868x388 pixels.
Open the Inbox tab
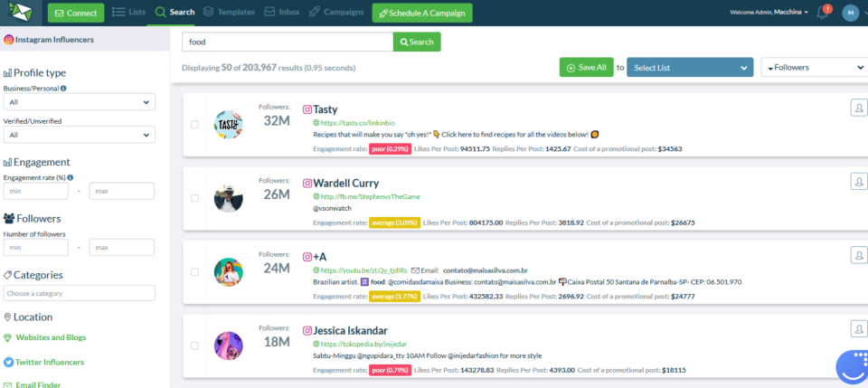tap(282, 12)
